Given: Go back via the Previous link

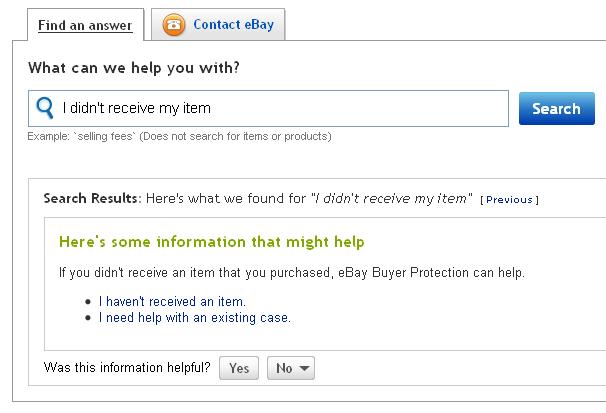Looking at the screenshot, I should tap(509, 200).
